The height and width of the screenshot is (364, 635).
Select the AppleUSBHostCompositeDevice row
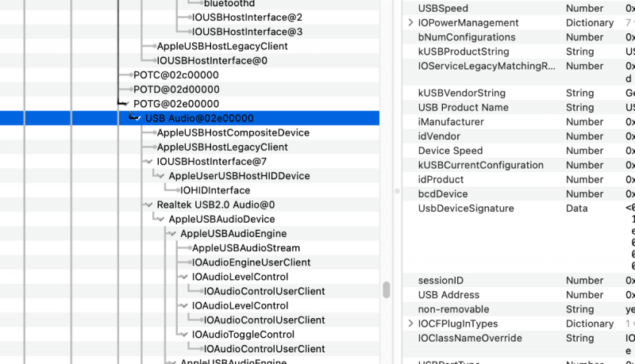233,132
